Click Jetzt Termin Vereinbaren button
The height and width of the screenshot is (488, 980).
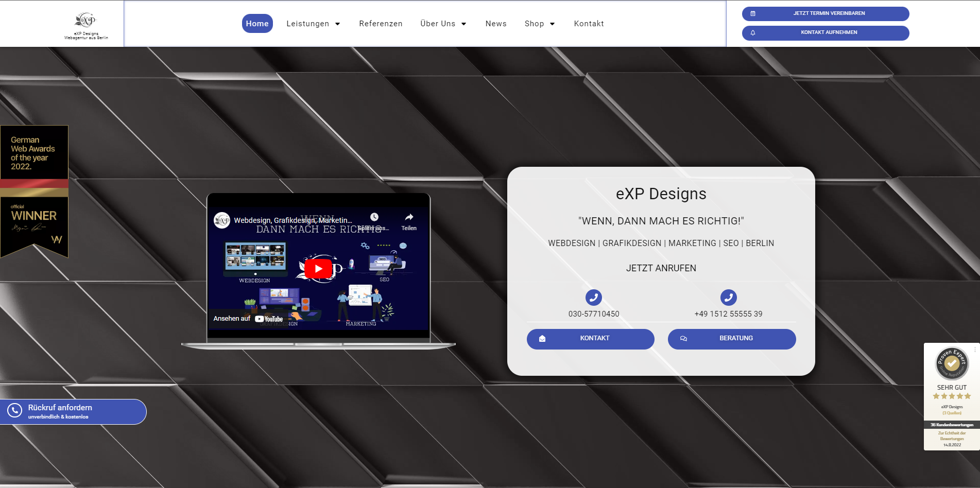tap(826, 13)
